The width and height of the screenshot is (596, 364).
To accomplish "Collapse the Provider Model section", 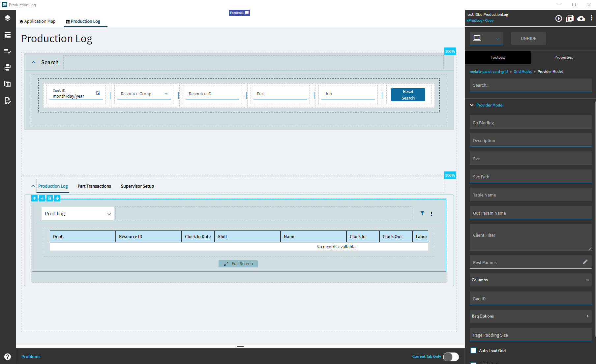I will pos(472,105).
